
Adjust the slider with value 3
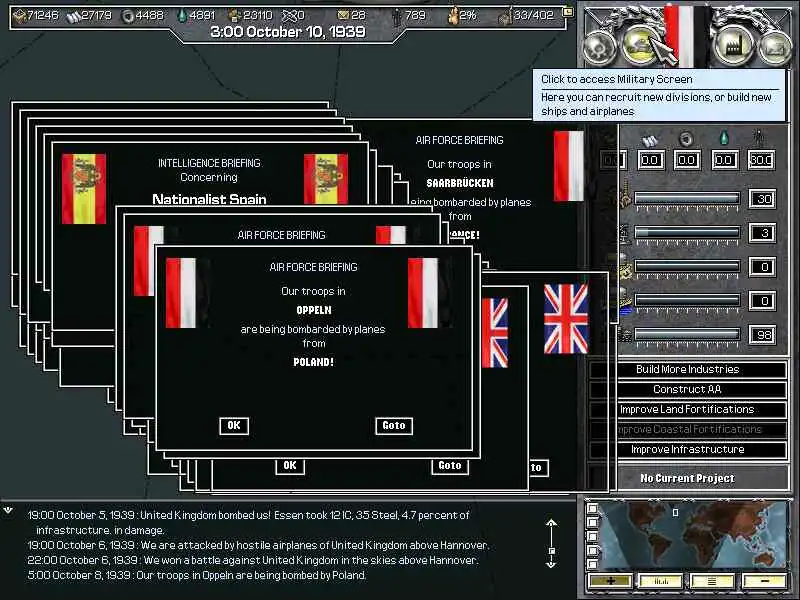tap(687, 233)
